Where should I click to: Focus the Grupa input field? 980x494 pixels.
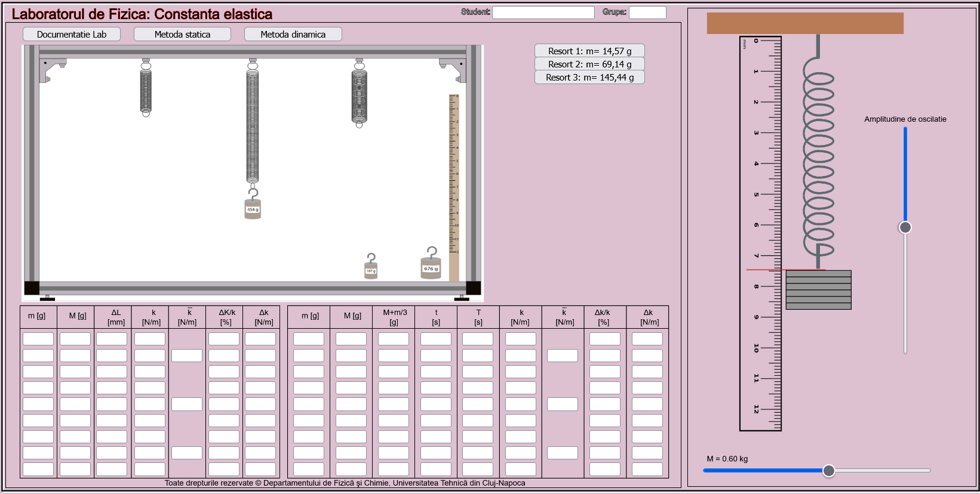(x=647, y=13)
